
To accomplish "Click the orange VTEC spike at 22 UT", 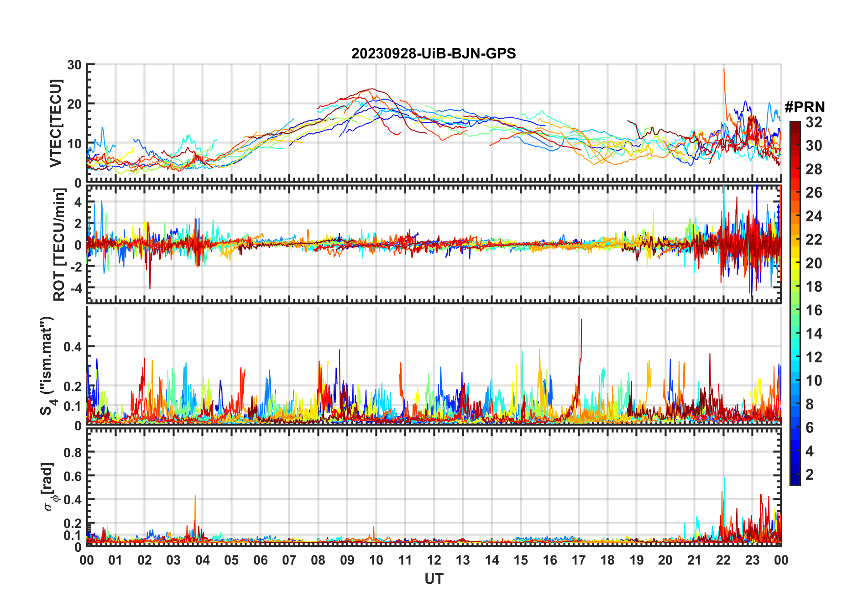I will (724, 71).
